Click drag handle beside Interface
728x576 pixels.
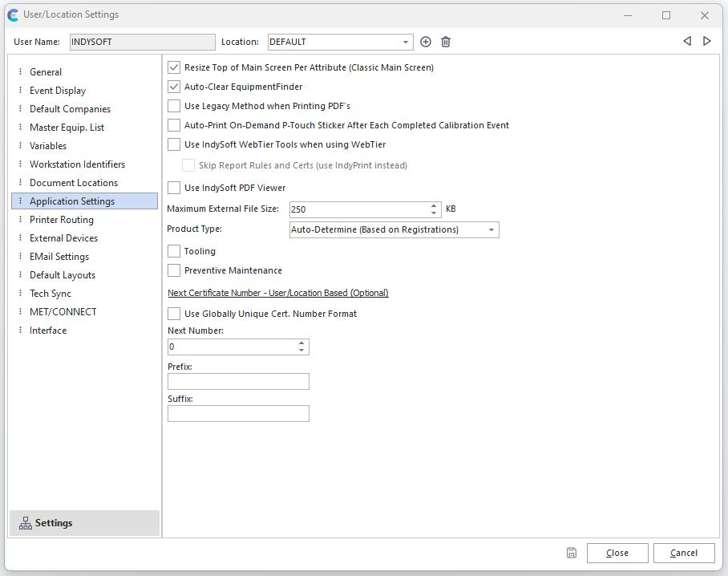pos(20,330)
